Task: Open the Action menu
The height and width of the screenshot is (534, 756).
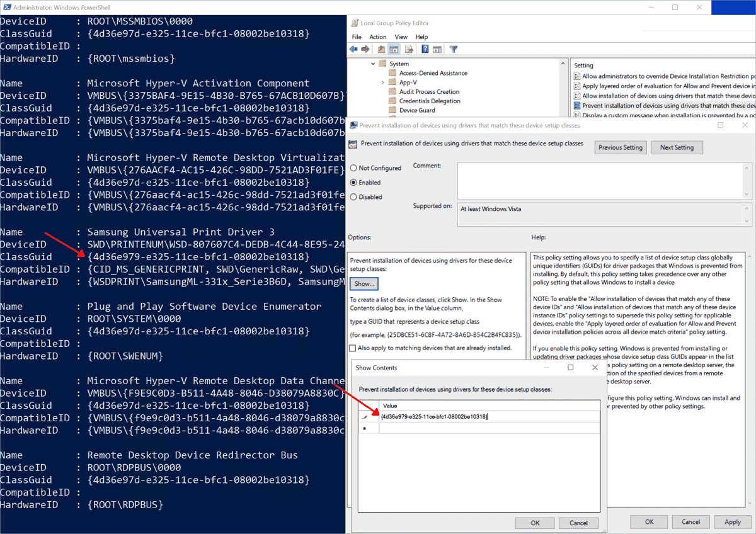Action: click(x=378, y=37)
